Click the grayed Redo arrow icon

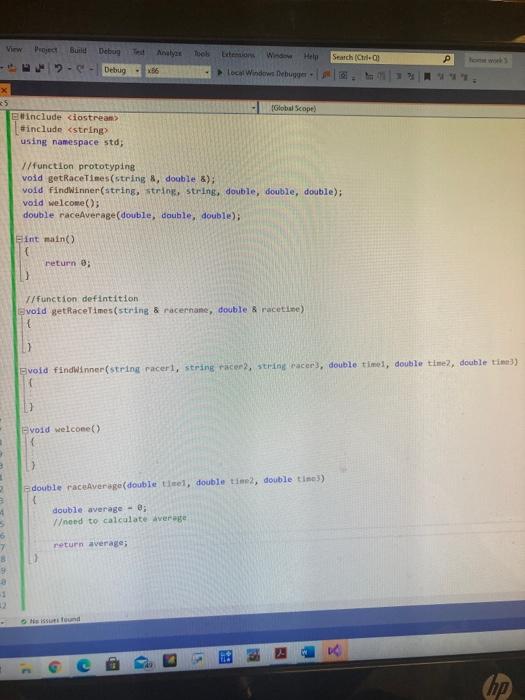80,69
